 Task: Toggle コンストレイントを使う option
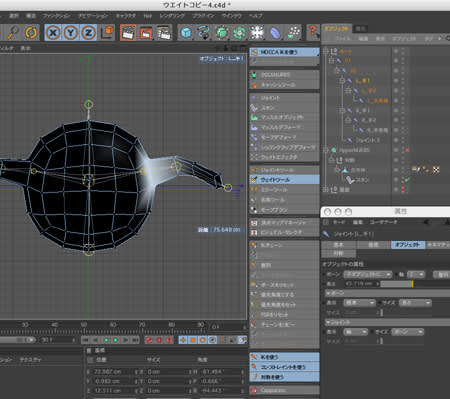[x=284, y=367]
